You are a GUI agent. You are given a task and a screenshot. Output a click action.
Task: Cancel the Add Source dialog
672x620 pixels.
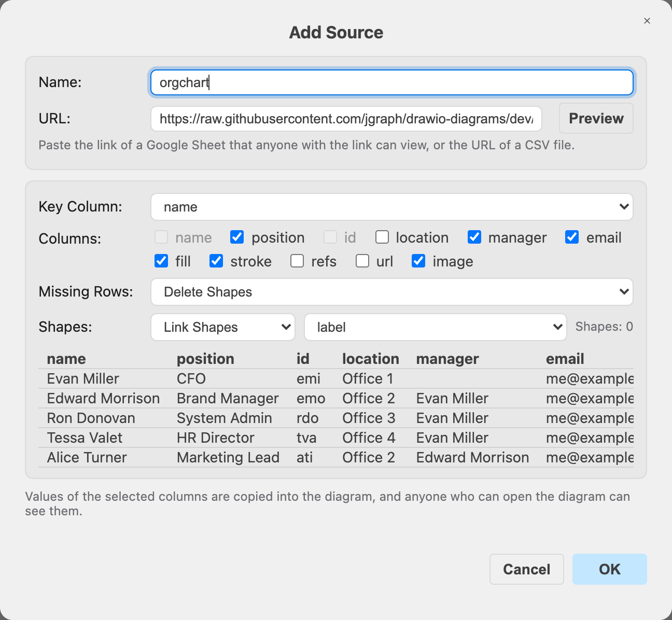527,569
